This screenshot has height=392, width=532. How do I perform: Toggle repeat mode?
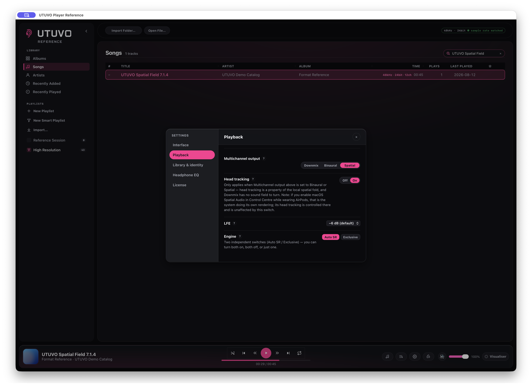[x=299, y=353]
